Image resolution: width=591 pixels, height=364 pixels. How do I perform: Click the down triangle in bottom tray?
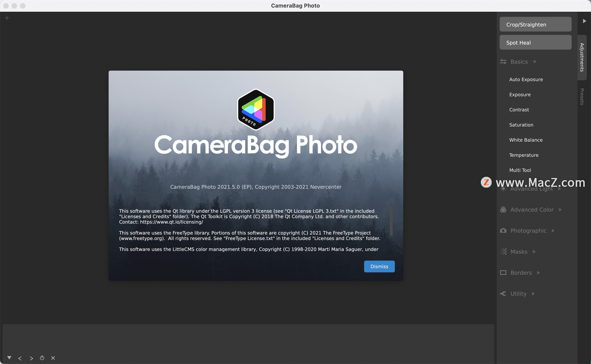tap(9, 358)
